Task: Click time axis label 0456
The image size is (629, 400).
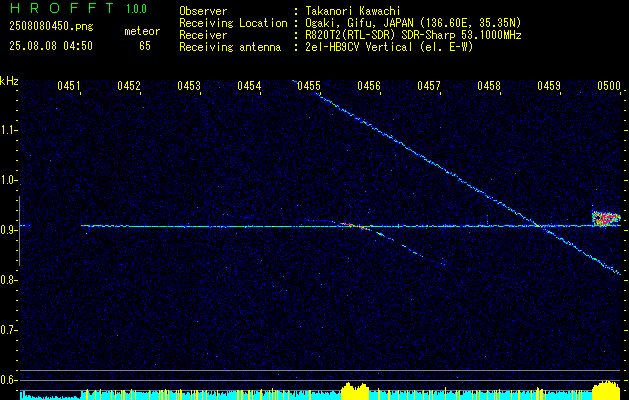Action: point(369,85)
